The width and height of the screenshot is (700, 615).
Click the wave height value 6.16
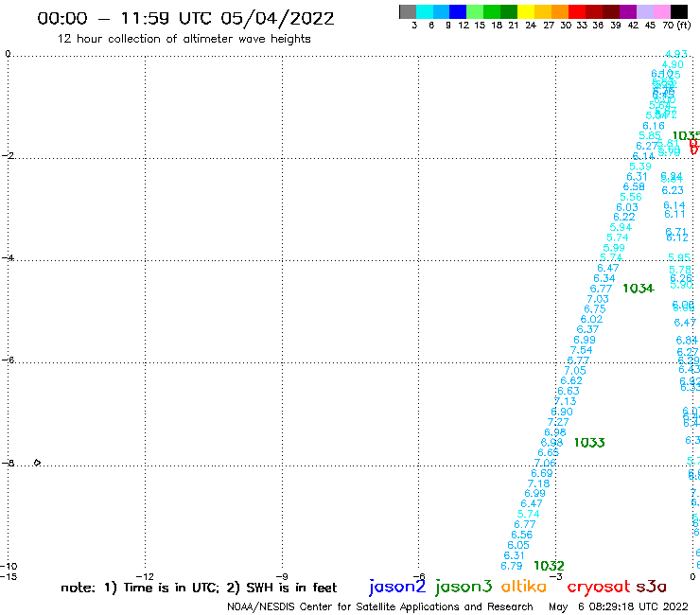[653, 126]
